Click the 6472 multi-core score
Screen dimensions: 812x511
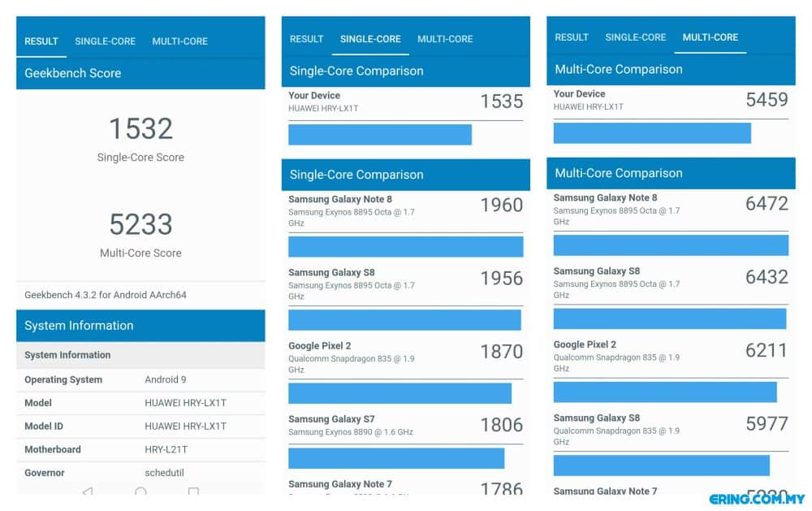[x=767, y=204]
